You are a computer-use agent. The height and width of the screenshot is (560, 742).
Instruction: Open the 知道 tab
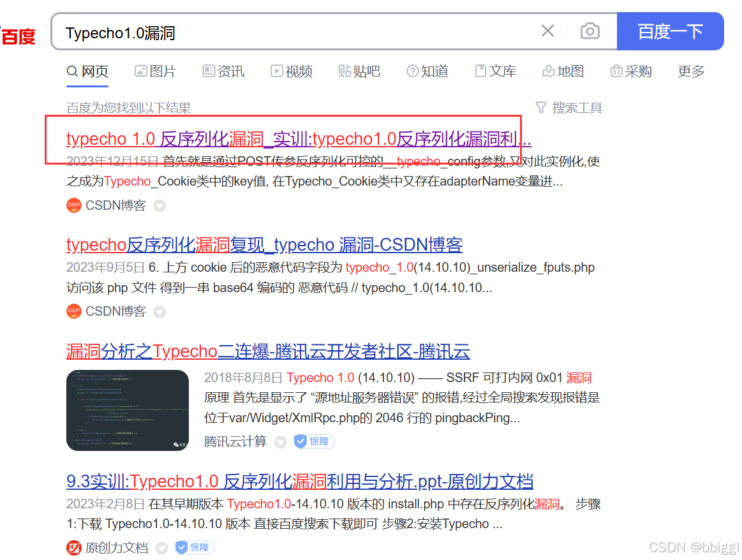[x=427, y=71]
